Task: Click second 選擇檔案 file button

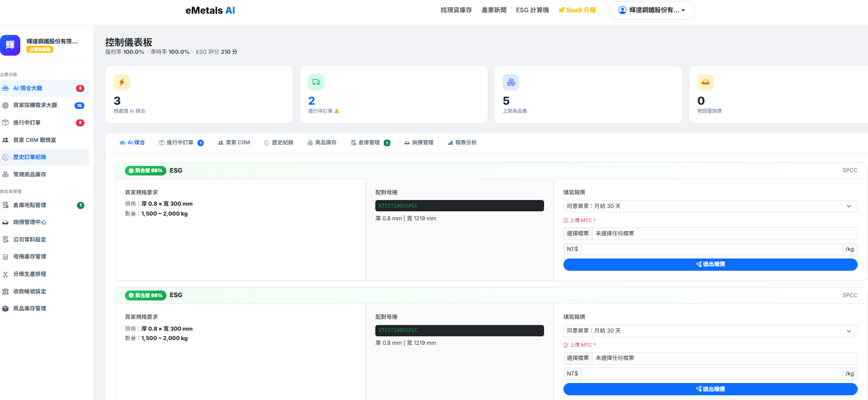Action: pyautogui.click(x=578, y=358)
